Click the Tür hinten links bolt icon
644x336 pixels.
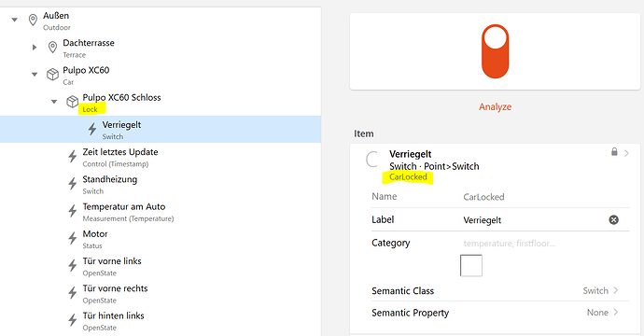(73, 319)
